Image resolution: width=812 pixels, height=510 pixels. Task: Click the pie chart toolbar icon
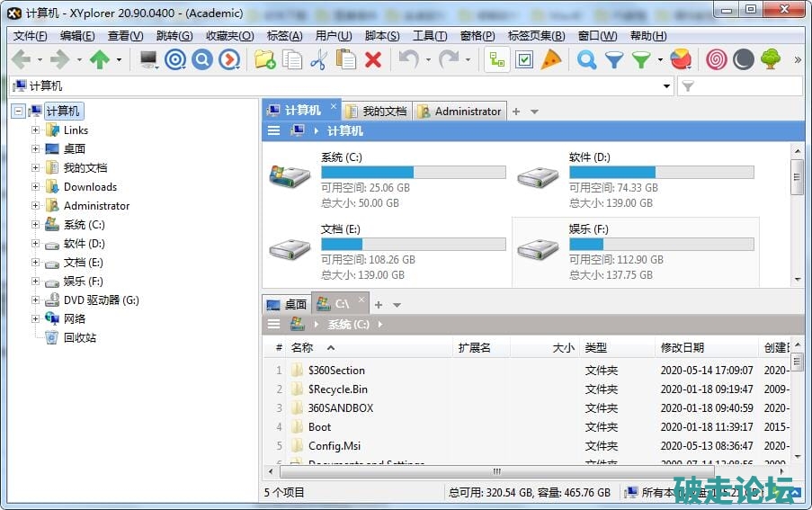click(681, 59)
